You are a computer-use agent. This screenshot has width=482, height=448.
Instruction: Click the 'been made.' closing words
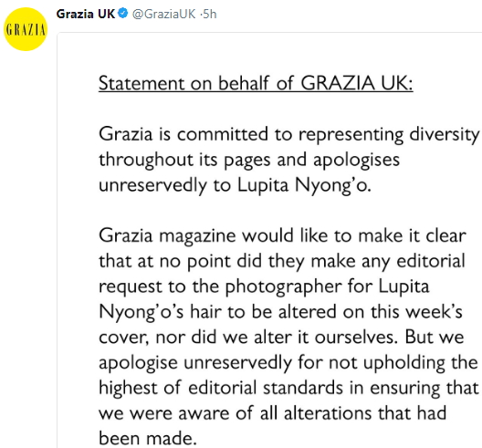pos(148,439)
